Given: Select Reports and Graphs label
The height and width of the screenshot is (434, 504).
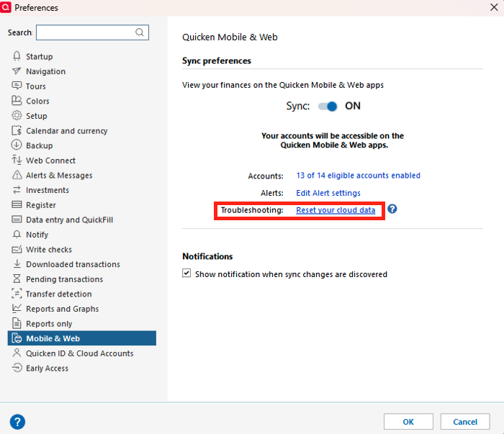Looking at the screenshot, I should click(63, 309).
